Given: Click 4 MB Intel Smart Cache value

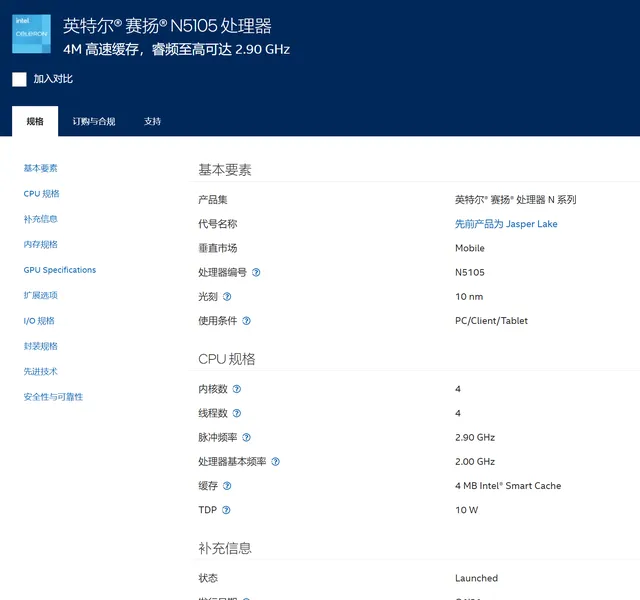Looking at the screenshot, I should coord(508,486).
